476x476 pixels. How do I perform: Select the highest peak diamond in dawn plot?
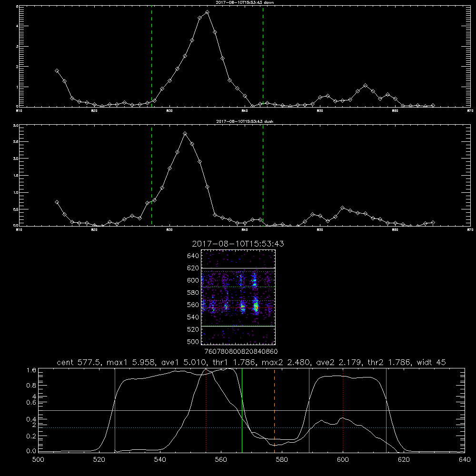pos(208,12)
